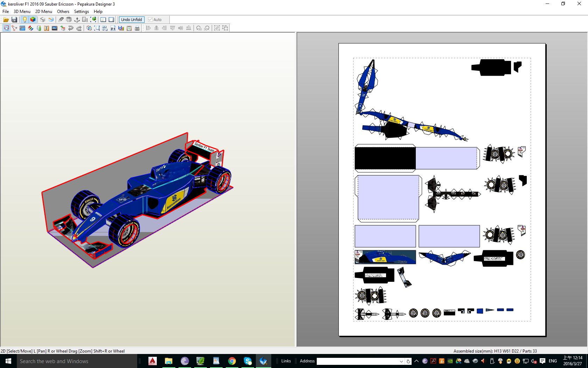The image size is (588, 368).
Task: Save the project with the floppy disk icon
Action: (x=14, y=20)
